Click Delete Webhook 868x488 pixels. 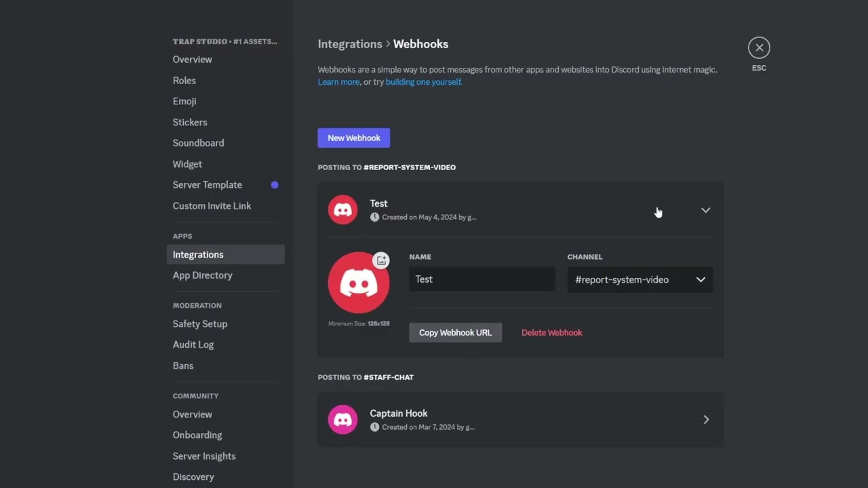[x=552, y=333]
